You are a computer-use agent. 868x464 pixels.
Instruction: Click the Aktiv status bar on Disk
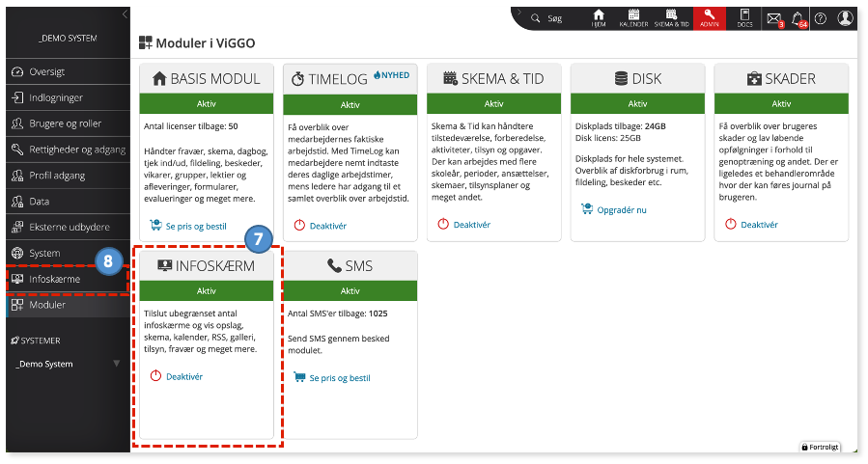click(x=637, y=104)
